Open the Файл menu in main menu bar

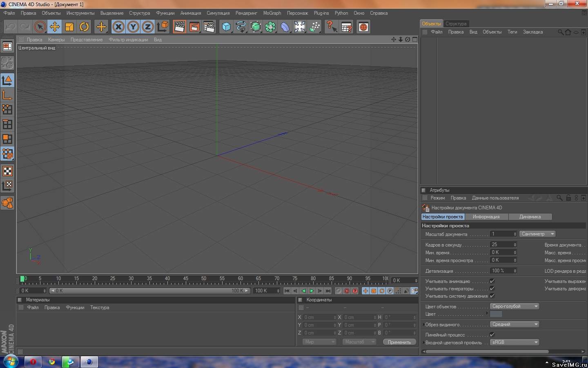(x=9, y=13)
